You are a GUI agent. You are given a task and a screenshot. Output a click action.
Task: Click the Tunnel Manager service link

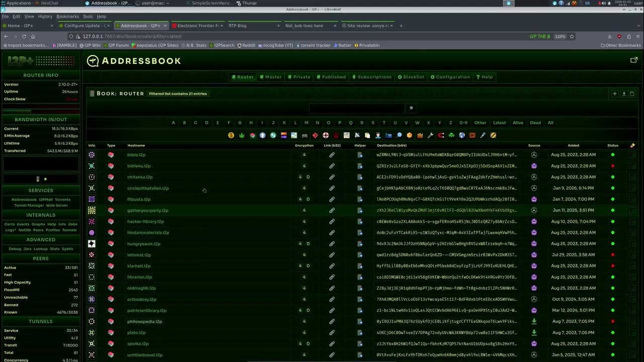[29, 205]
